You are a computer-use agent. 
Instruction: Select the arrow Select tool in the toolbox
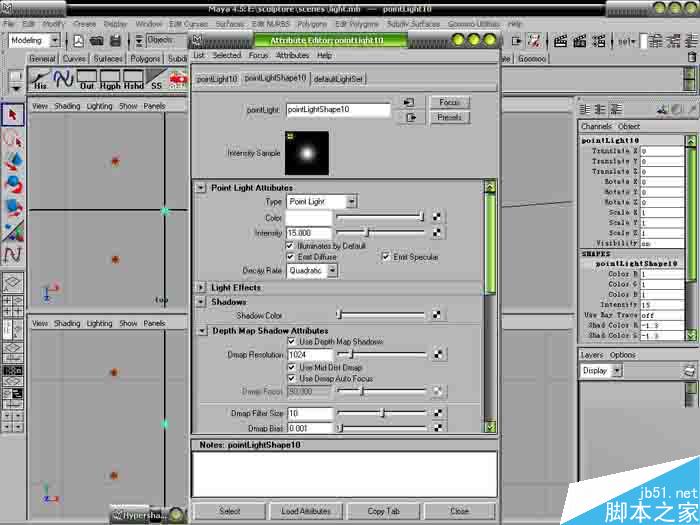[x=12, y=115]
